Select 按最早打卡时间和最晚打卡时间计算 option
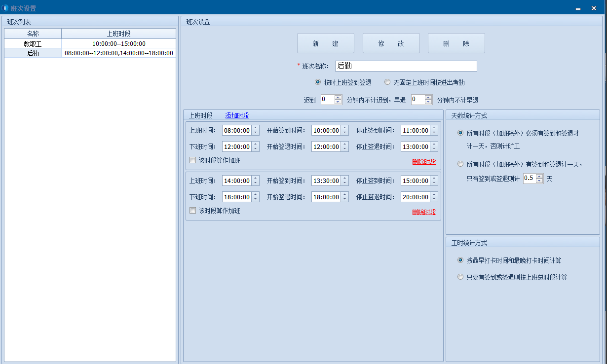This screenshot has width=607, height=364. click(x=460, y=260)
